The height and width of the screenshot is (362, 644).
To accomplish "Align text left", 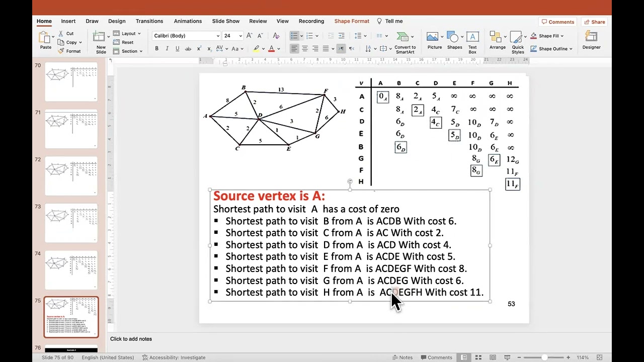I will point(294,49).
